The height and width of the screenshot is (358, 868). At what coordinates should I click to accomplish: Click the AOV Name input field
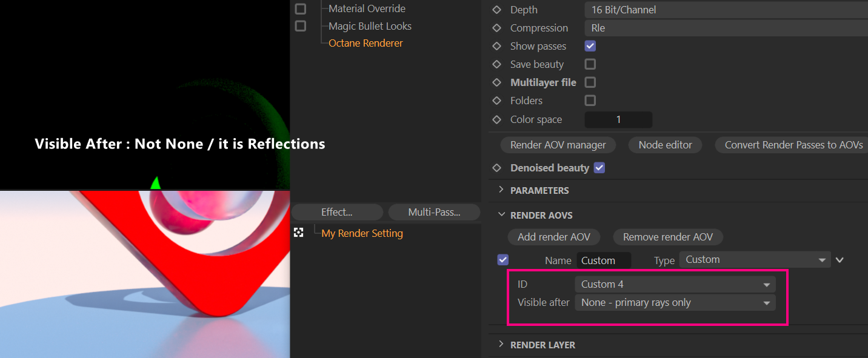click(x=603, y=260)
